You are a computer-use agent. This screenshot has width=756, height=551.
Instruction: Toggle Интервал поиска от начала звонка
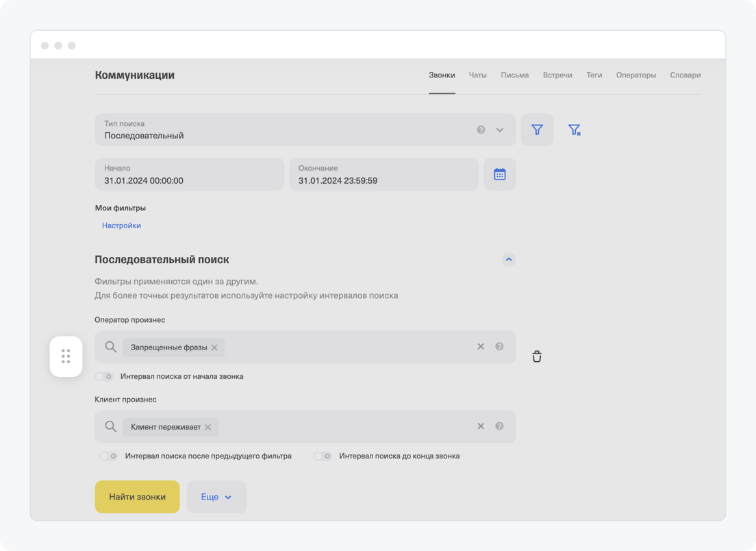104,376
